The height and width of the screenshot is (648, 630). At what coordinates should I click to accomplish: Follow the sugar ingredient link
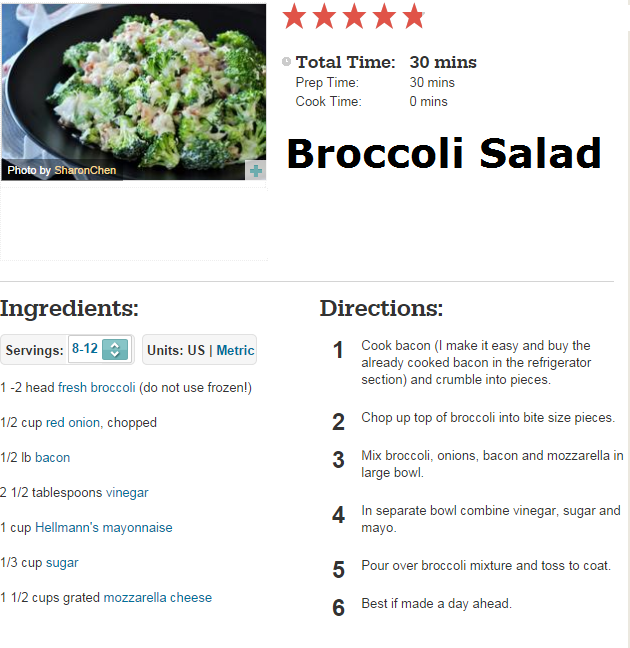click(x=62, y=563)
